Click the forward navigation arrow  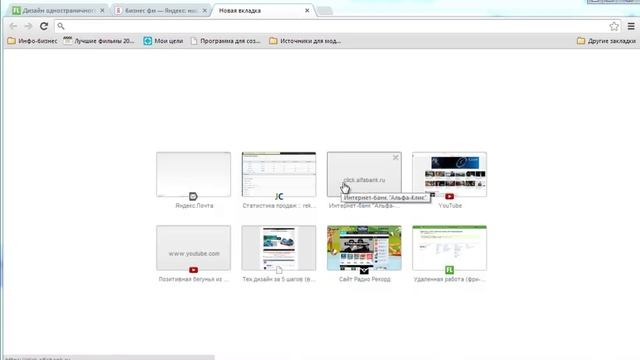(x=28, y=26)
